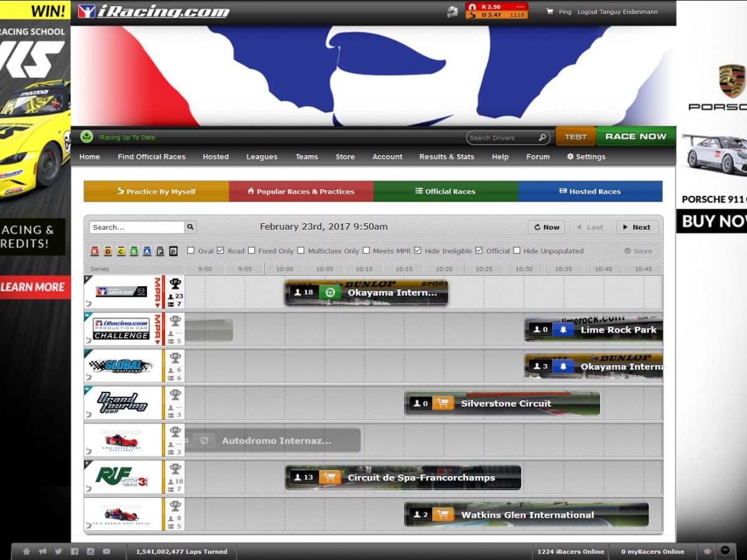Enable the Hide Unpopulated checkbox
The width and height of the screenshot is (747, 560).
click(517, 251)
